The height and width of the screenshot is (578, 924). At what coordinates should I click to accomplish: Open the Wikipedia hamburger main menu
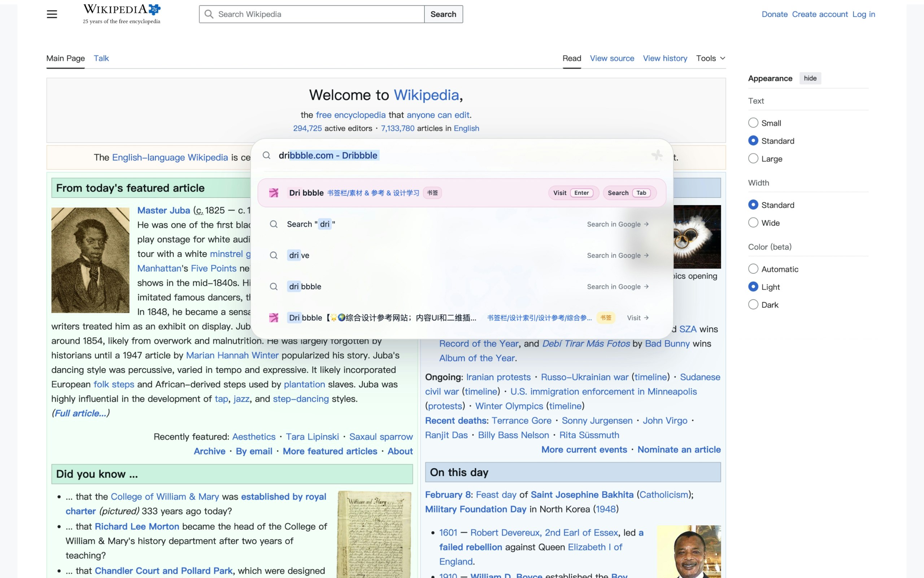point(52,14)
